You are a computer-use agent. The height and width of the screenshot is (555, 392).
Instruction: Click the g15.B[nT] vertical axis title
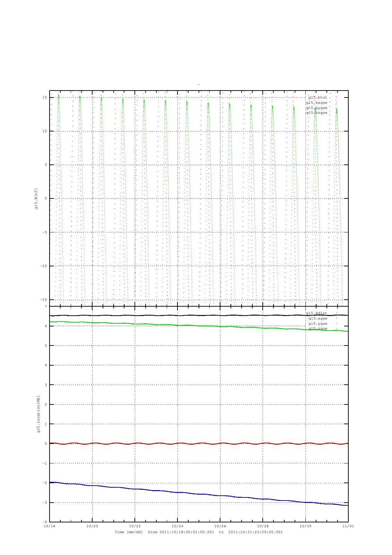pos(36,198)
